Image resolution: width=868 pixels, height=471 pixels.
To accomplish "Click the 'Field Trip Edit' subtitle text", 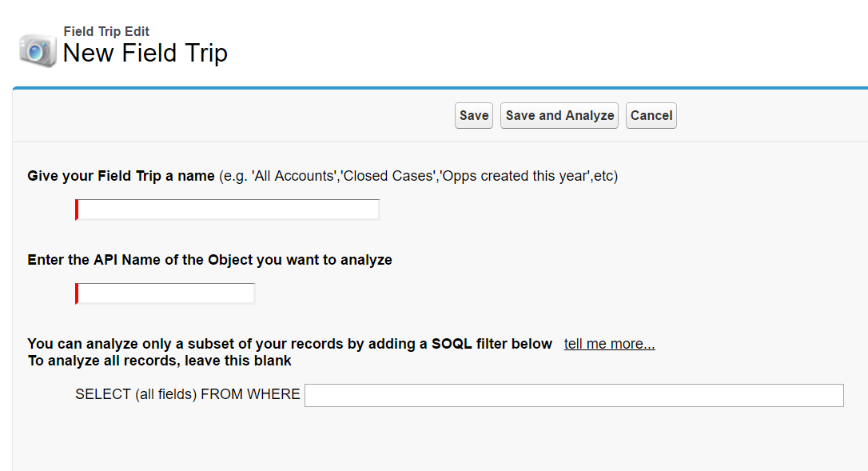I will (x=106, y=32).
